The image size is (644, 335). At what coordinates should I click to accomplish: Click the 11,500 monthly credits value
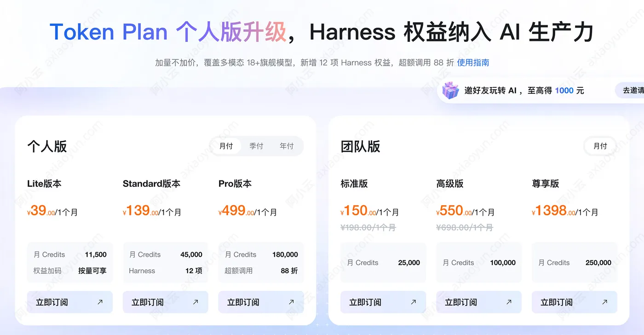96,254
